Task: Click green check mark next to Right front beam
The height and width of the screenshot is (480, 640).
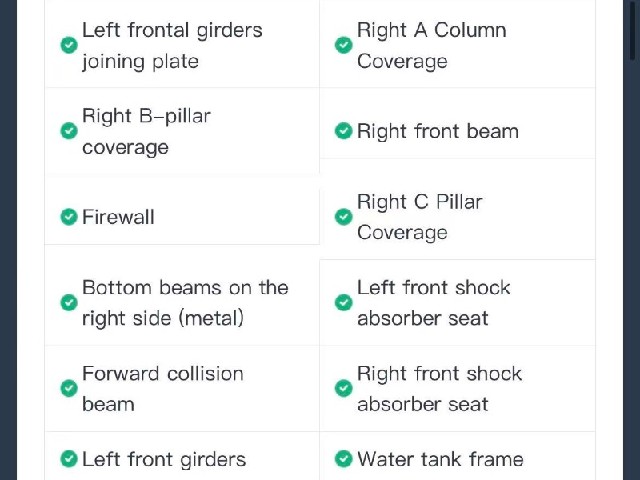Action: point(344,131)
